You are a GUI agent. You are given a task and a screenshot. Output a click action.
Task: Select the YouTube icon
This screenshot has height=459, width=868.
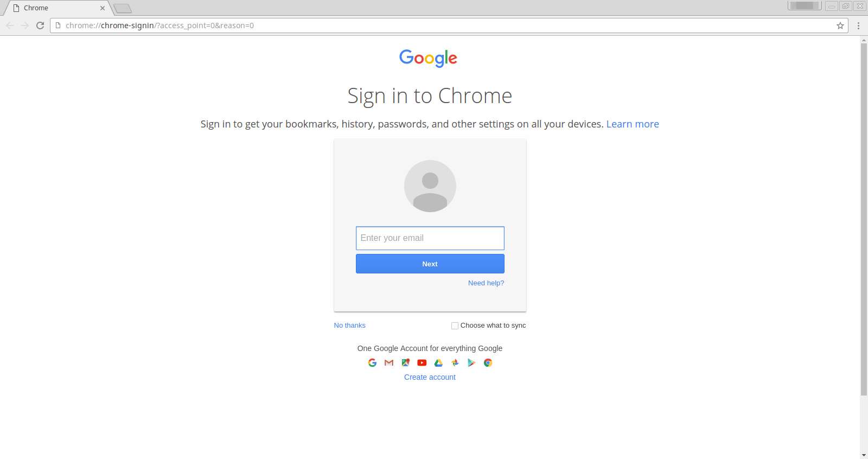click(x=422, y=362)
